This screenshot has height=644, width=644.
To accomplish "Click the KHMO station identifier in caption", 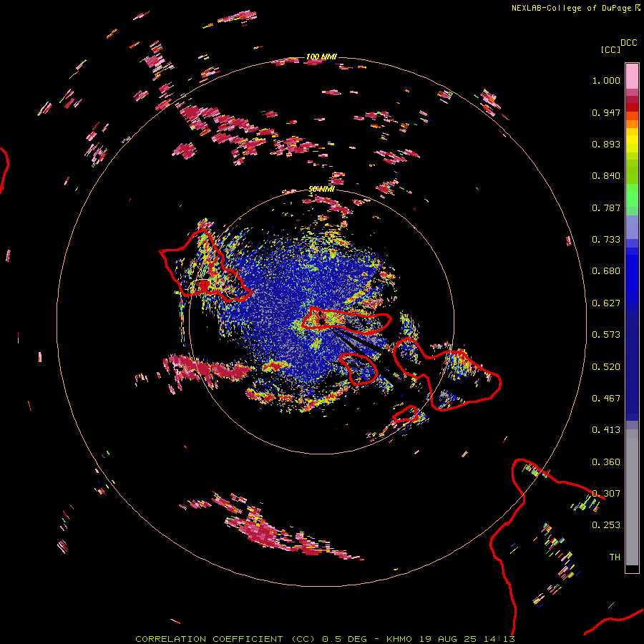I will [399, 639].
